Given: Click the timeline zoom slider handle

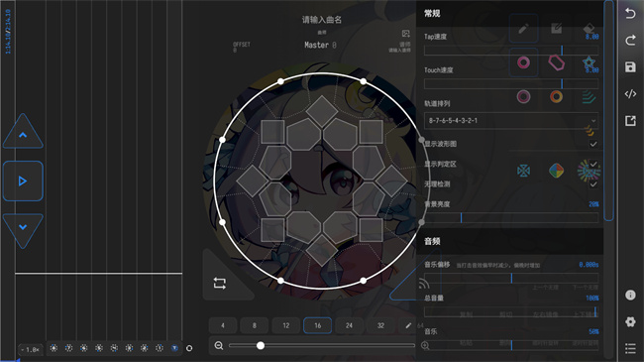Looking at the screenshot, I should [x=261, y=346].
